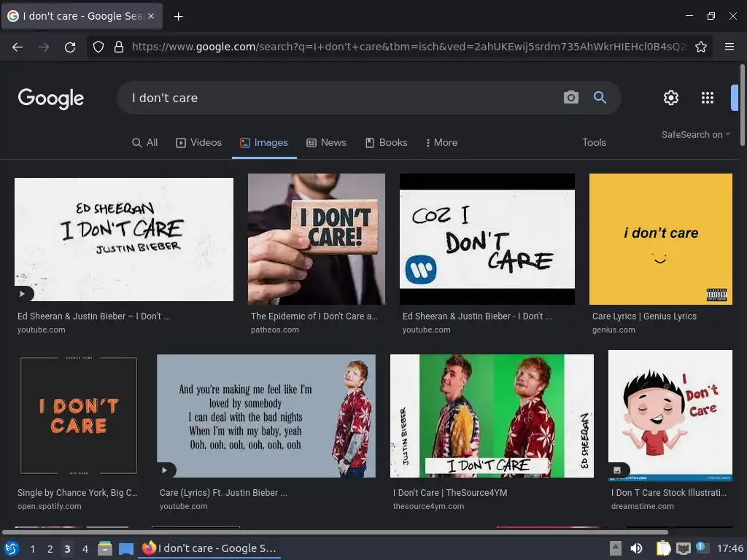Click 'I Don't Care | TheSource4YM' title
The width and height of the screenshot is (747, 560).
(x=449, y=493)
